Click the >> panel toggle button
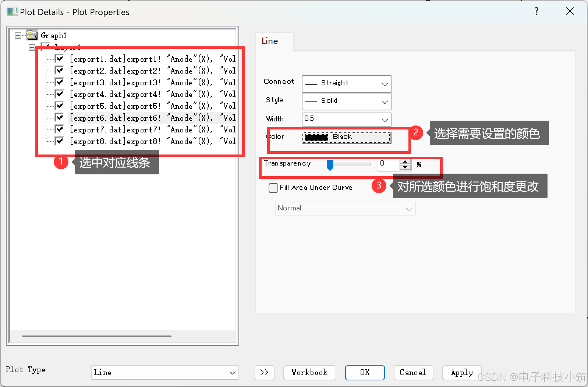 click(x=264, y=372)
